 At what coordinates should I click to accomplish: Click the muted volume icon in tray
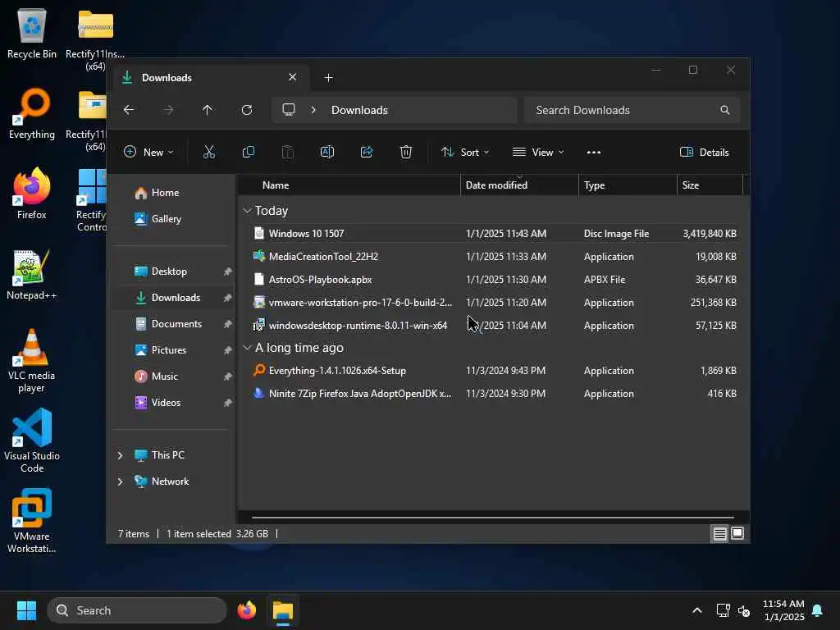(x=744, y=610)
